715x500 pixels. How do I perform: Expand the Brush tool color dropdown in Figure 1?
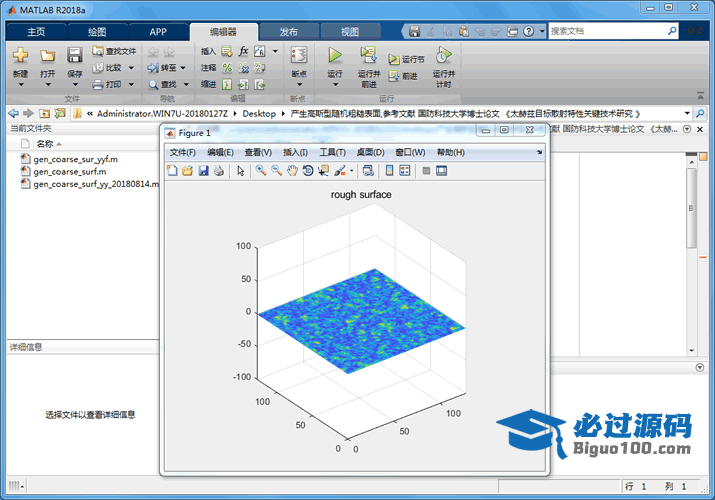click(352, 171)
